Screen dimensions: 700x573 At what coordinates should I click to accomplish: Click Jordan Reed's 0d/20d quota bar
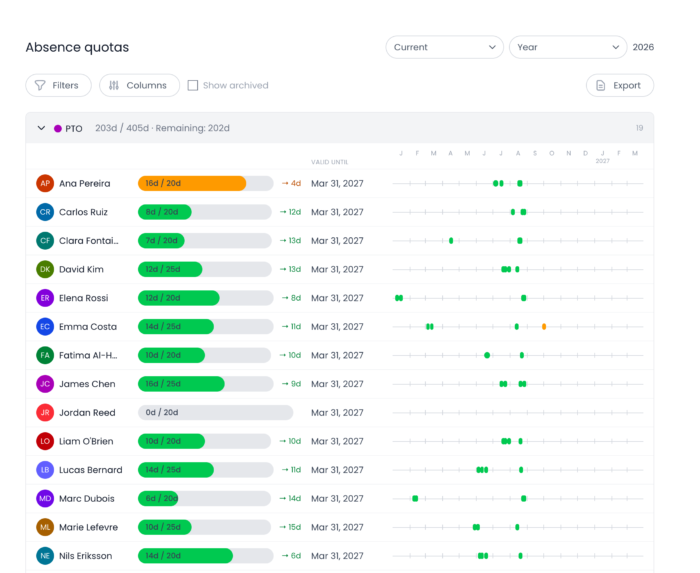215,412
